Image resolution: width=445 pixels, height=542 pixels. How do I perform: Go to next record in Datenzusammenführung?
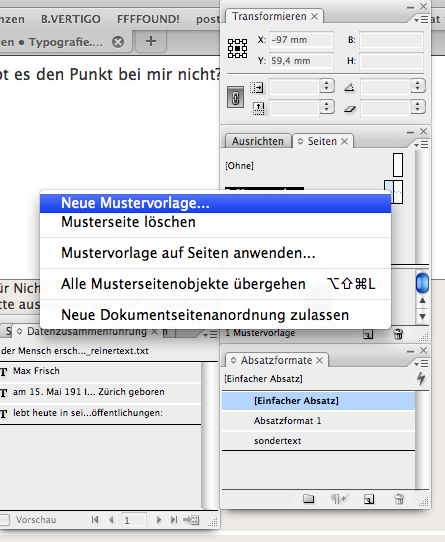coord(159,520)
